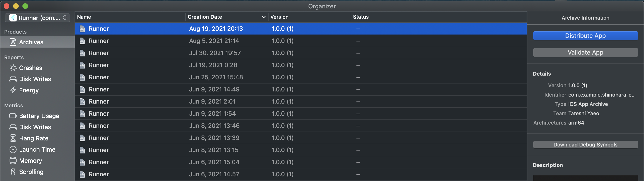The height and width of the screenshot is (181, 644).
Task: Click archive icon for Jun 9, 2021 2:01
Action: pyautogui.click(x=82, y=101)
